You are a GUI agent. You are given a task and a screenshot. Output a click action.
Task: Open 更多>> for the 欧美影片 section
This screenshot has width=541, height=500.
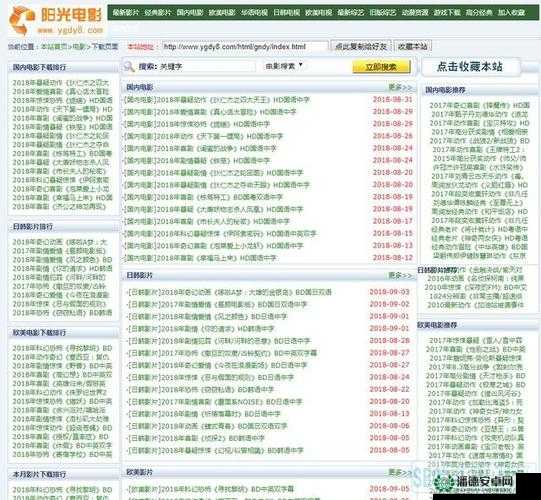[x=400, y=472]
